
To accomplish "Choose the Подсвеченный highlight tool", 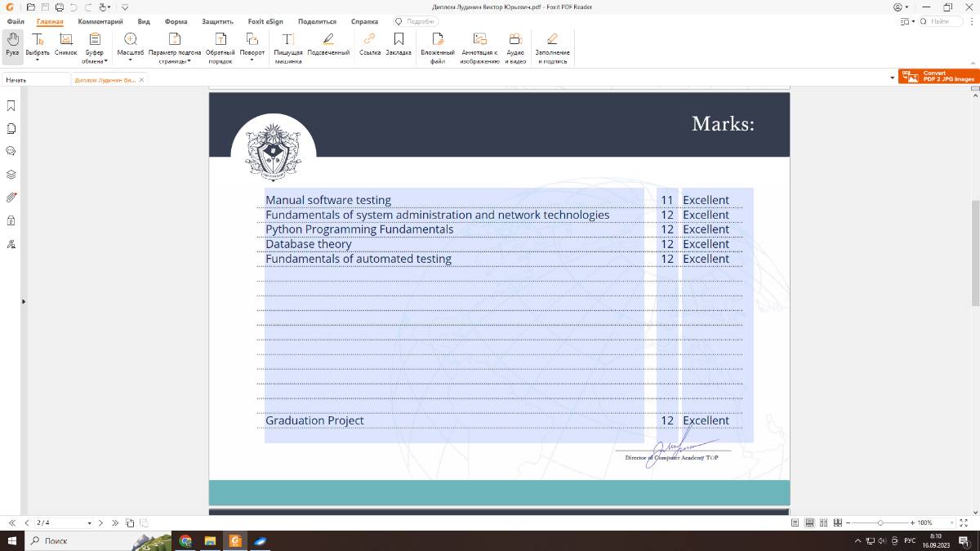I will pos(328,45).
